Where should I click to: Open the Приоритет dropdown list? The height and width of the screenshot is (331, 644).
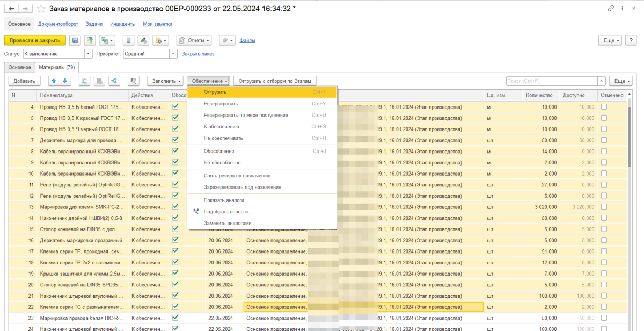(173, 54)
